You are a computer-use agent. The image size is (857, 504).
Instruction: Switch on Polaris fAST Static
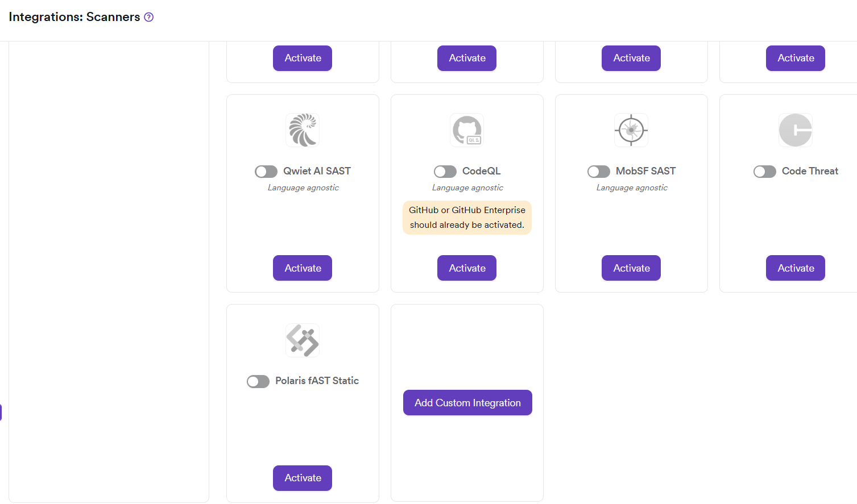tap(258, 381)
